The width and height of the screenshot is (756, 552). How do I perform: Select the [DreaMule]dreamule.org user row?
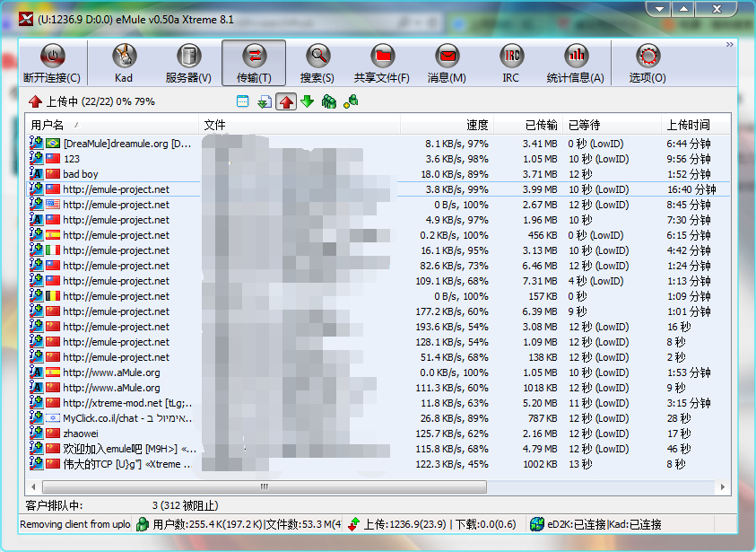coord(378,144)
